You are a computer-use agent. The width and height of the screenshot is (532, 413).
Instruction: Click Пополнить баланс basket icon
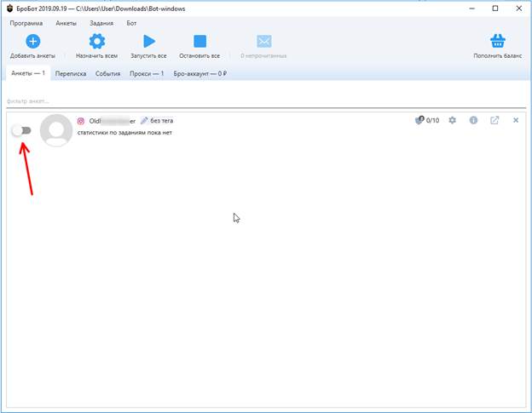pyautogui.click(x=498, y=41)
